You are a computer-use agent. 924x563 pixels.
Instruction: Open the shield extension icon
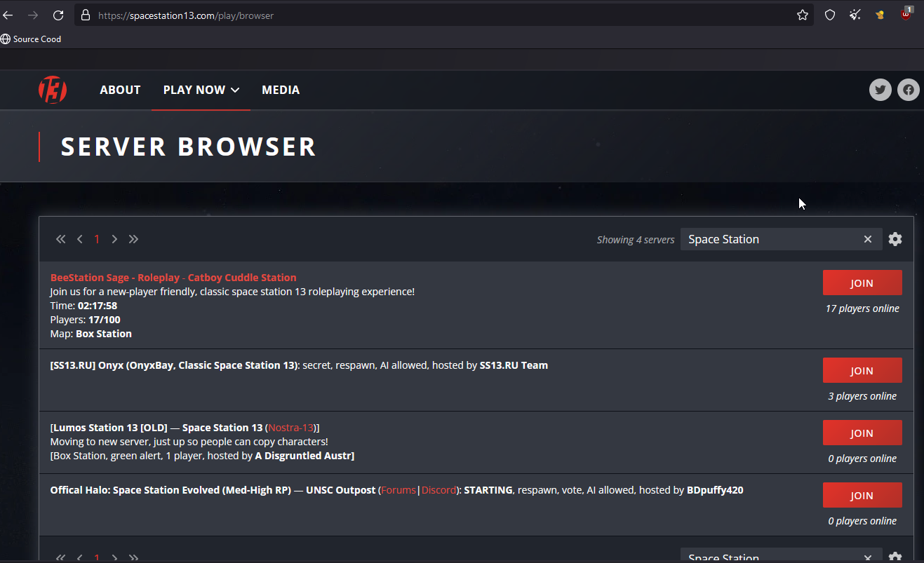(x=830, y=15)
